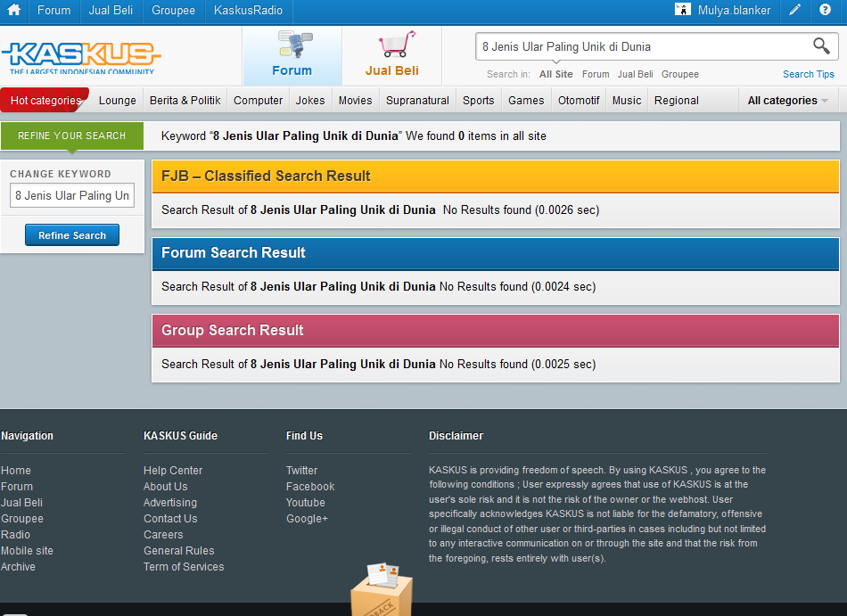Click the pencil edit icon
Viewport: 847px width, 616px height.
[x=794, y=11]
